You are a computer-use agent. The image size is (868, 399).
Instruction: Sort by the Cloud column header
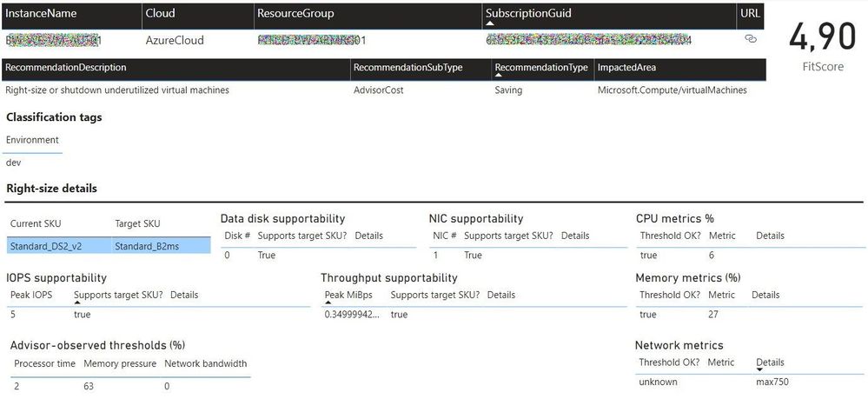(160, 14)
